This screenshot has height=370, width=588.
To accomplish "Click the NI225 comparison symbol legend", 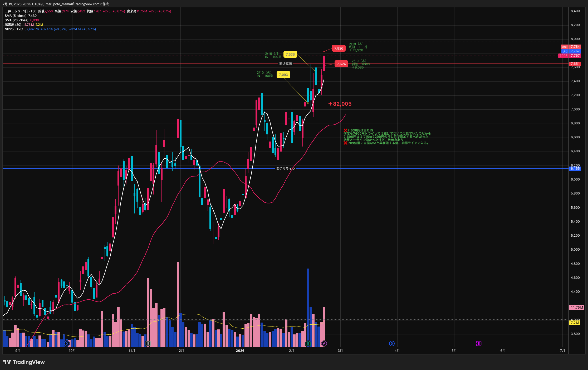I will pos(14,29).
